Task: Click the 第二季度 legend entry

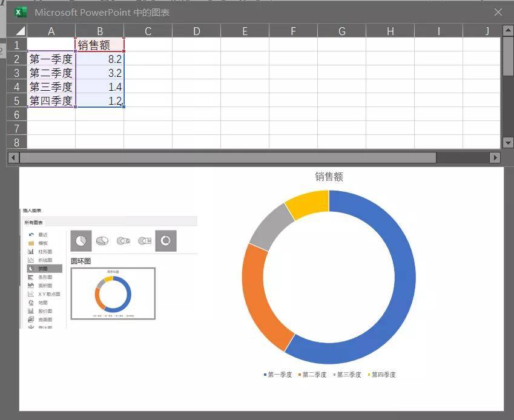Action: pos(314,375)
